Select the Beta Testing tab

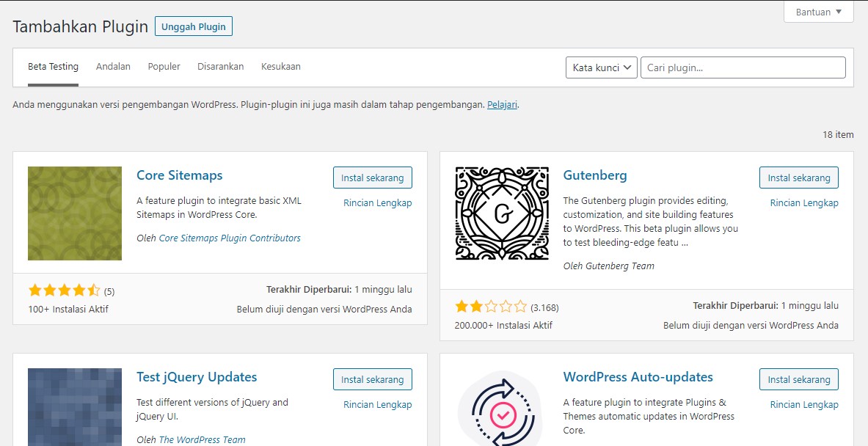pos(53,67)
